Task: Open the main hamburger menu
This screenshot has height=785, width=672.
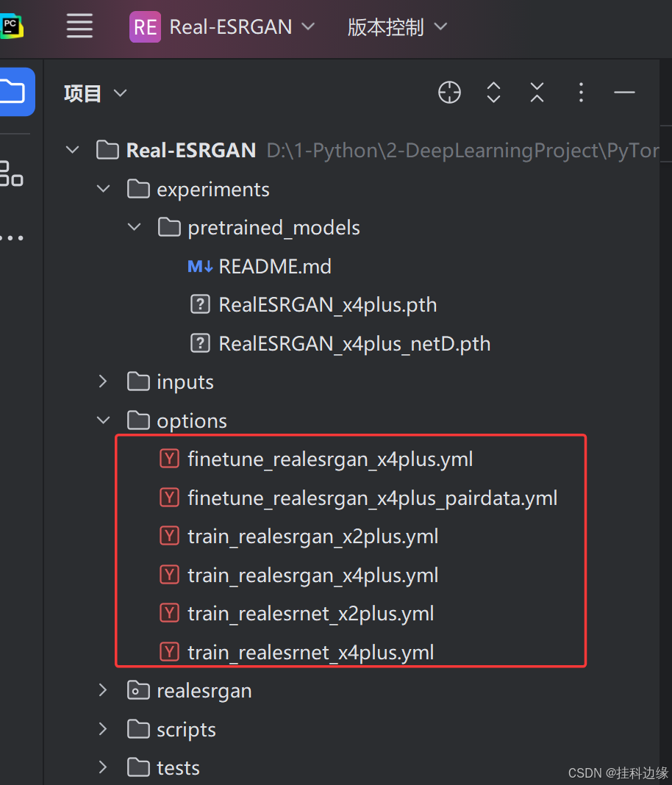Action: [79, 26]
